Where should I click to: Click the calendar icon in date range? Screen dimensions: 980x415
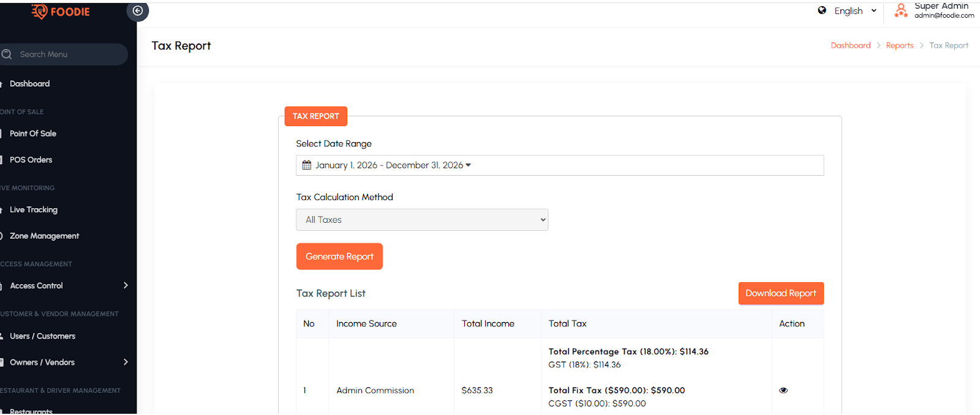pyautogui.click(x=307, y=165)
